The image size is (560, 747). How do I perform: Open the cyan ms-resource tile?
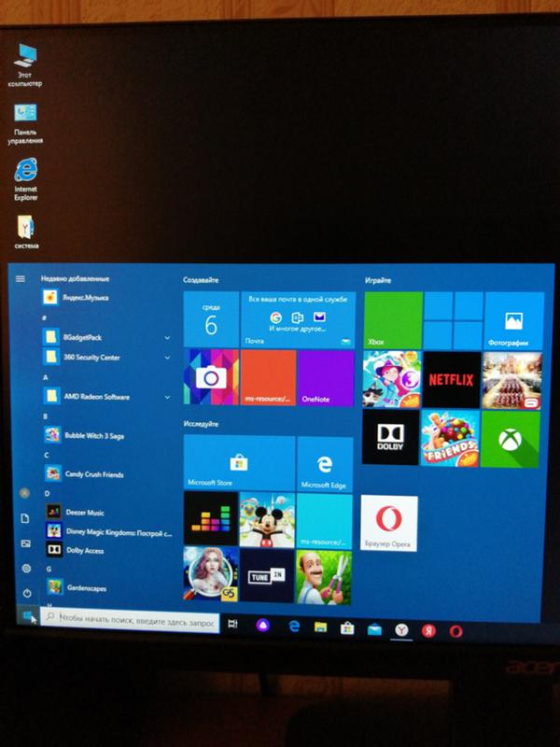pyautogui.click(x=324, y=522)
